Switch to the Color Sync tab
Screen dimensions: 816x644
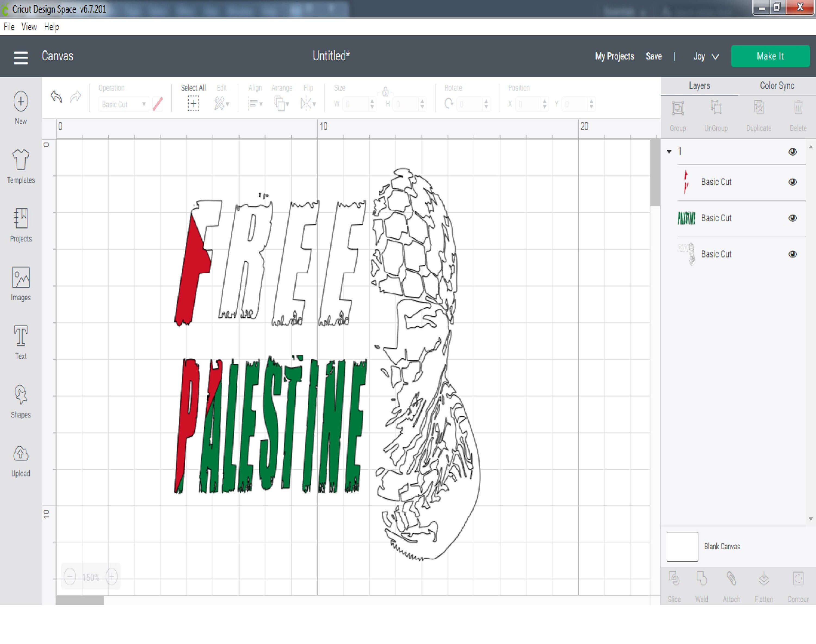pyautogui.click(x=776, y=86)
